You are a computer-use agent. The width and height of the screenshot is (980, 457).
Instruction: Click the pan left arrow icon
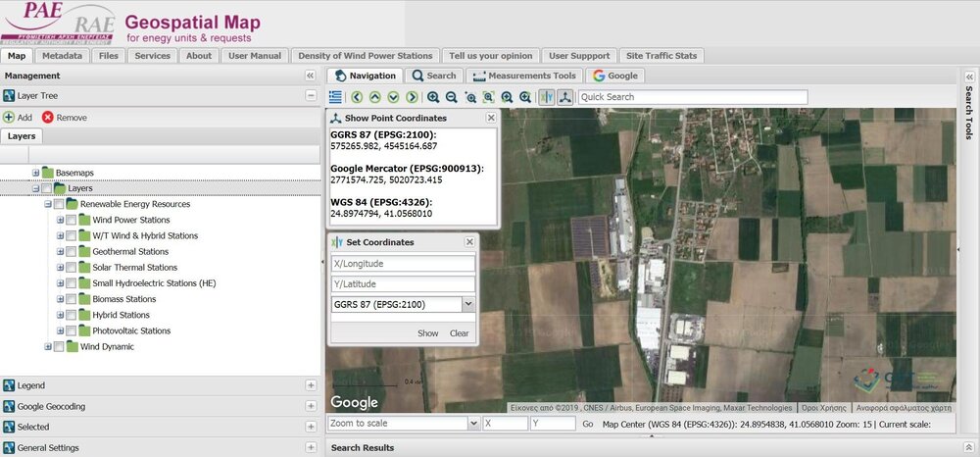pyautogui.click(x=357, y=97)
